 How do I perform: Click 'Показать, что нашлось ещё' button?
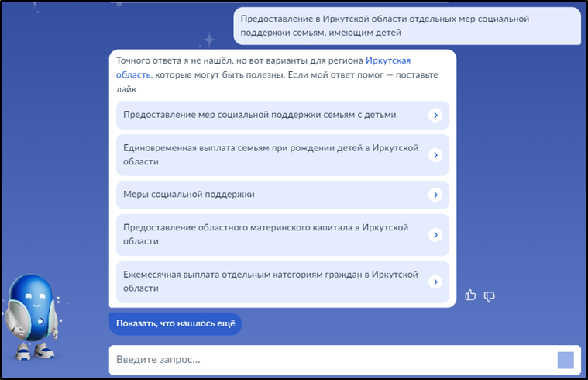175,323
